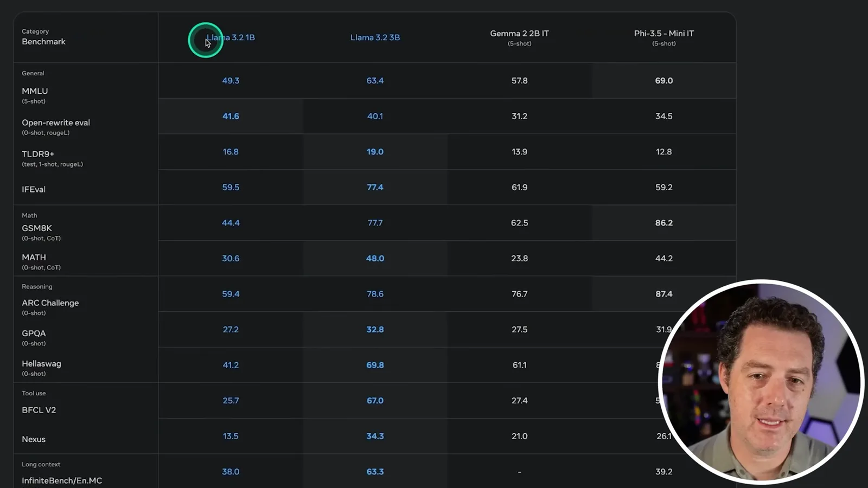Screen dimensions: 868x488
Task: Click the MMLU benchmark row label
Action: (x=35, y=91)
